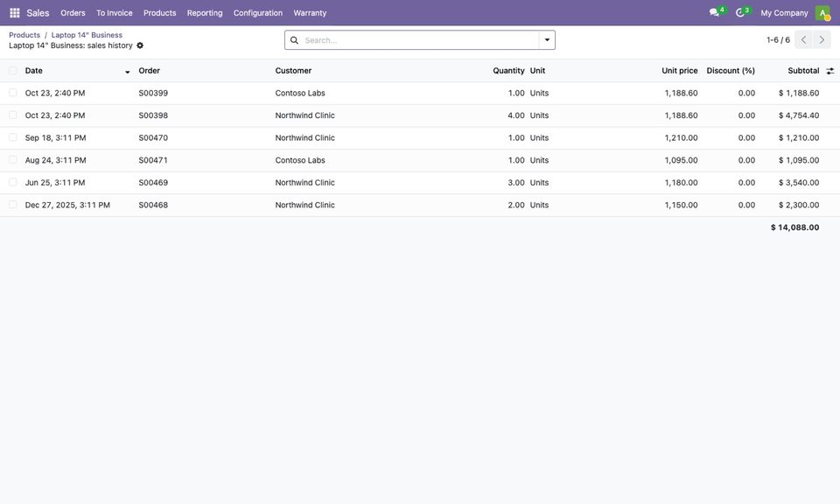The image size is (840, 504).
Task: Open the S00468 order row
Action: tap(420, 205)
